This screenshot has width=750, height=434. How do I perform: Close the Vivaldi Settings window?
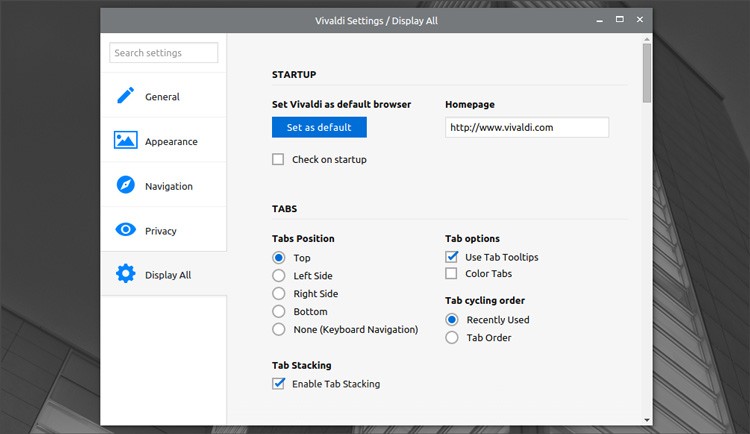pyautogui.click(x=640, y=20)
